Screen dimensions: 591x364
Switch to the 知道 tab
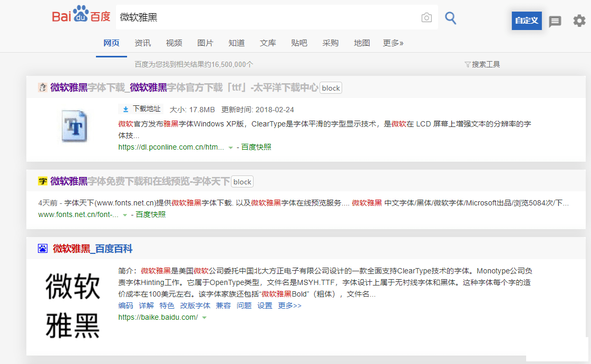pyautogui.click(x=236, y=43)
